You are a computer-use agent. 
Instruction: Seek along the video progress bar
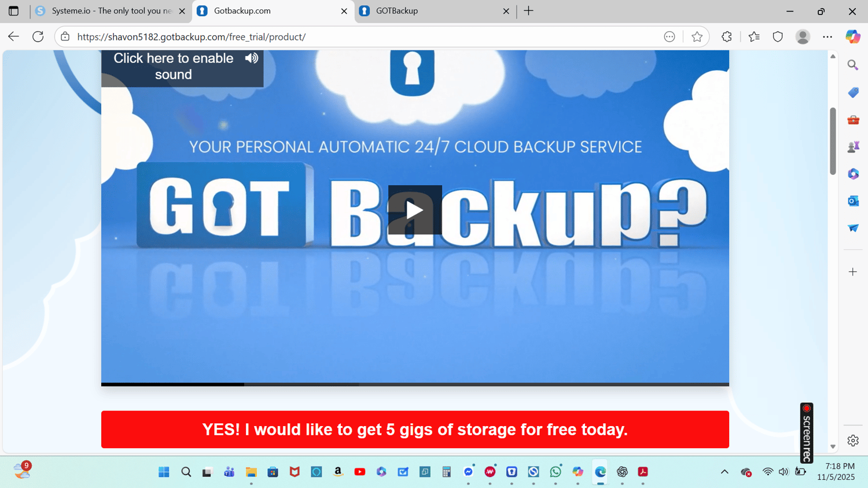coord(415,384)
